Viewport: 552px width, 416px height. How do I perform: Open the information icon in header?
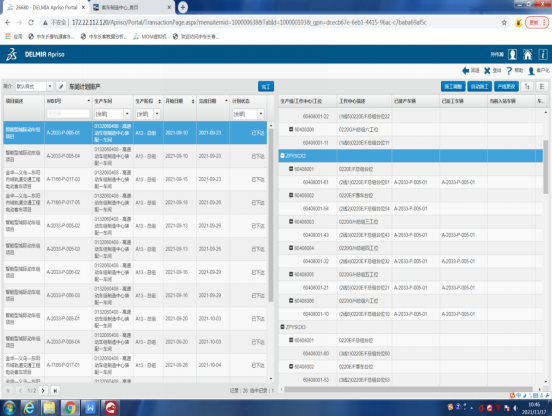[x=543, y=55]
